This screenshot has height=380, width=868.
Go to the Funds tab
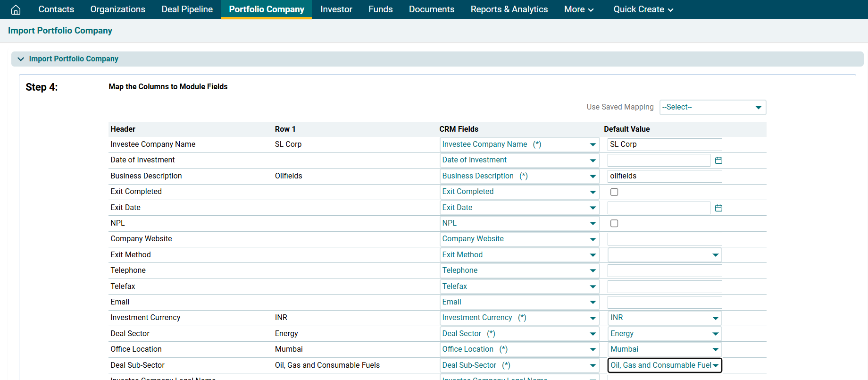380,9
